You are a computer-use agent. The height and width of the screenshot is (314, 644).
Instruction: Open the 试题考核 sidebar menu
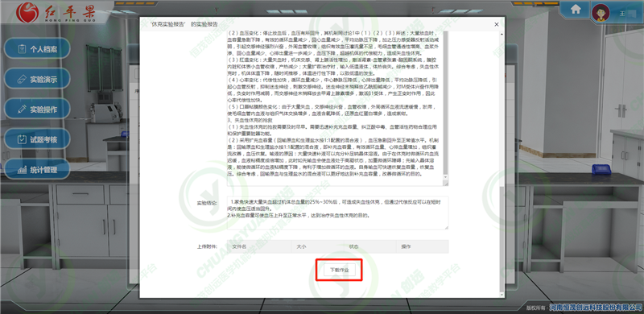(37, 139)
